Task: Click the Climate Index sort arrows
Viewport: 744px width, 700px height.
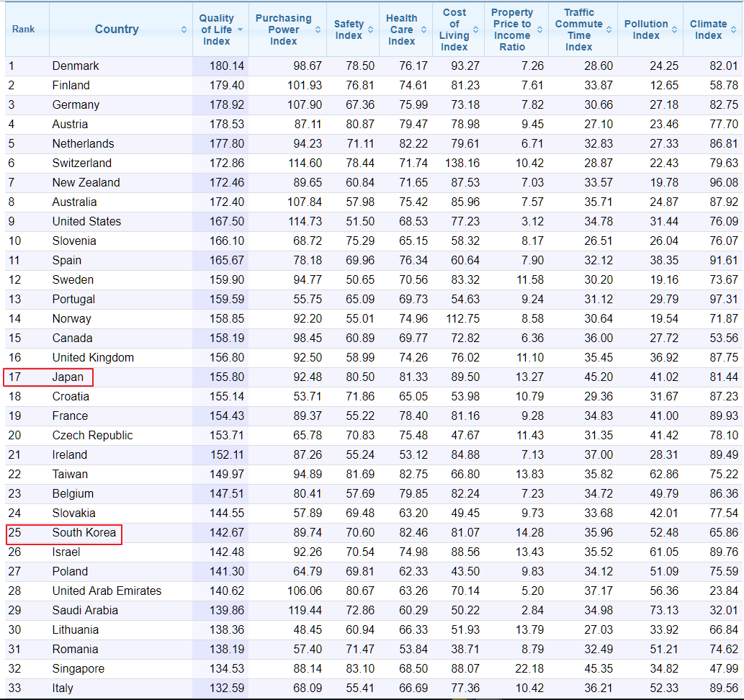Action: (734, 30)
